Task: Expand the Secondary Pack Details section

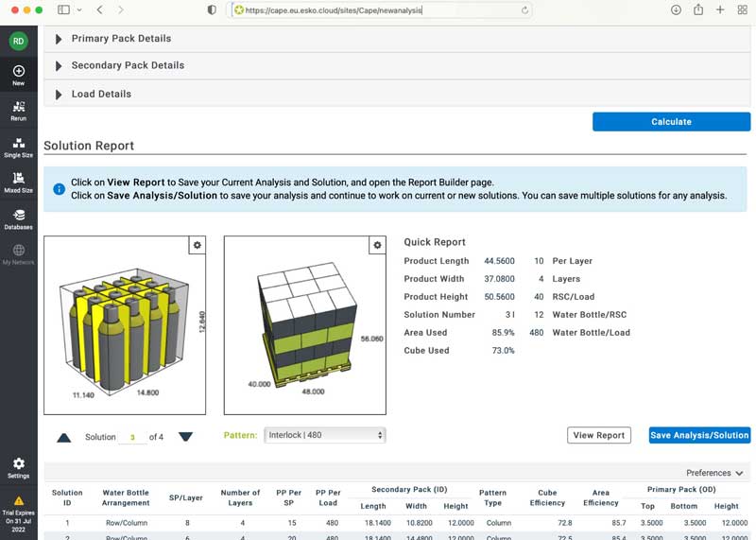Action: coord(128,65)
